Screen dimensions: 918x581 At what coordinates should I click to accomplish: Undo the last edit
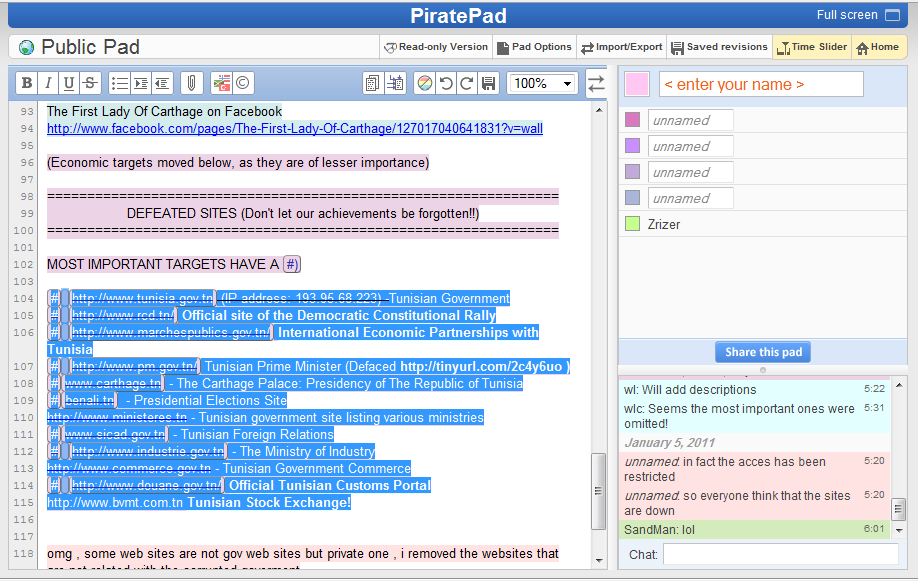point(446,83)
